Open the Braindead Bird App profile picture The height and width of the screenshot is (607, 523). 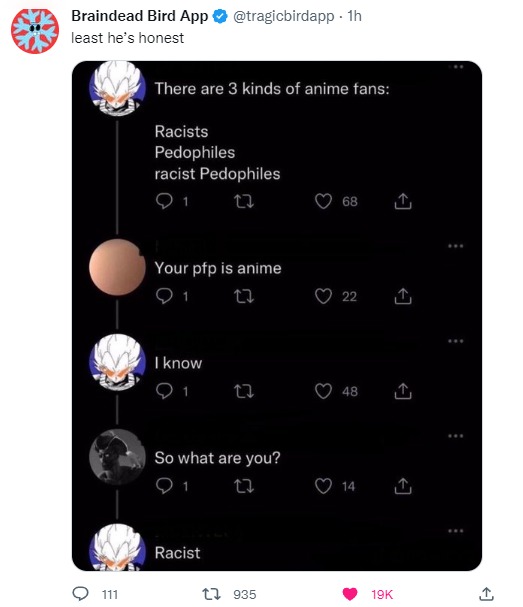point(35,30)
